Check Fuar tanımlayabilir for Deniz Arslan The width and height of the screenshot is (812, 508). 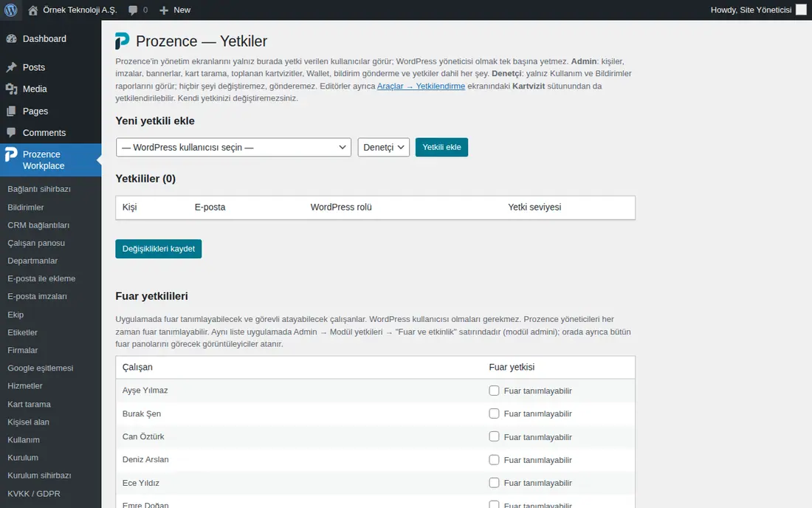(494, 460)
